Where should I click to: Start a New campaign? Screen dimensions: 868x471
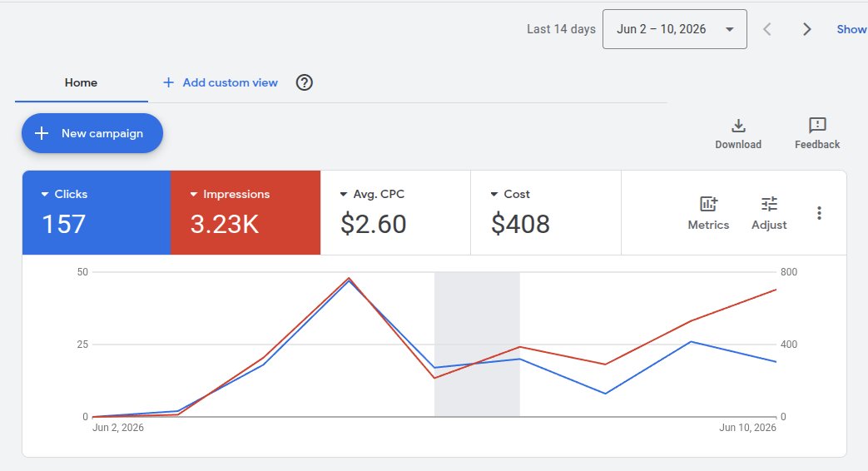point(92,133)
